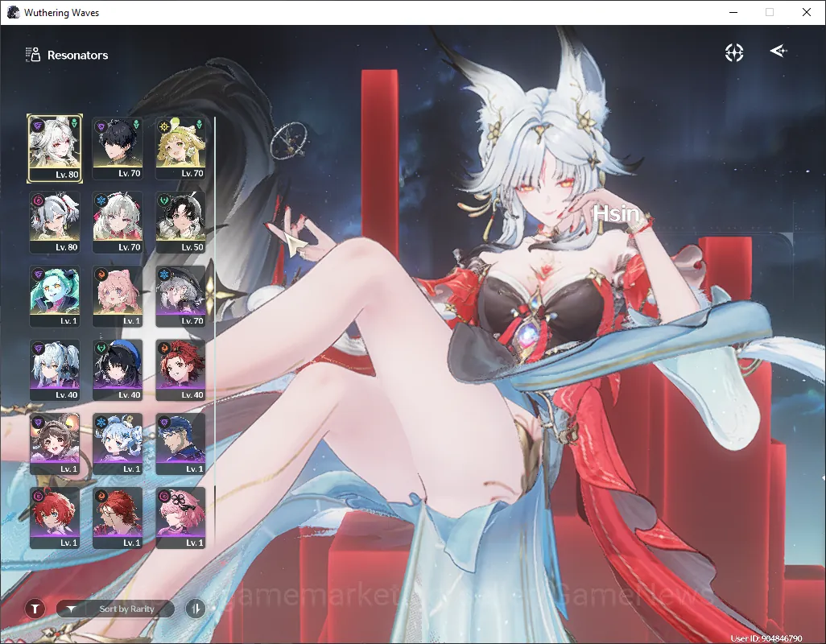This screenshot has height=644, width=826.
Task: Open the Sort by Rarity dropdown
Action: [x=115, y=609]
